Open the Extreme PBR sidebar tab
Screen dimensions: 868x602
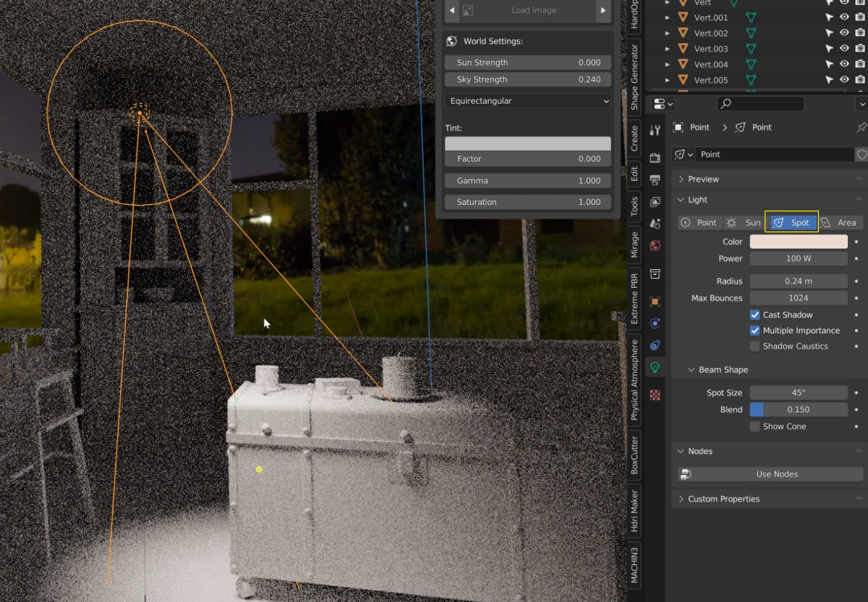pyautogui.click(x=634, y=298)
